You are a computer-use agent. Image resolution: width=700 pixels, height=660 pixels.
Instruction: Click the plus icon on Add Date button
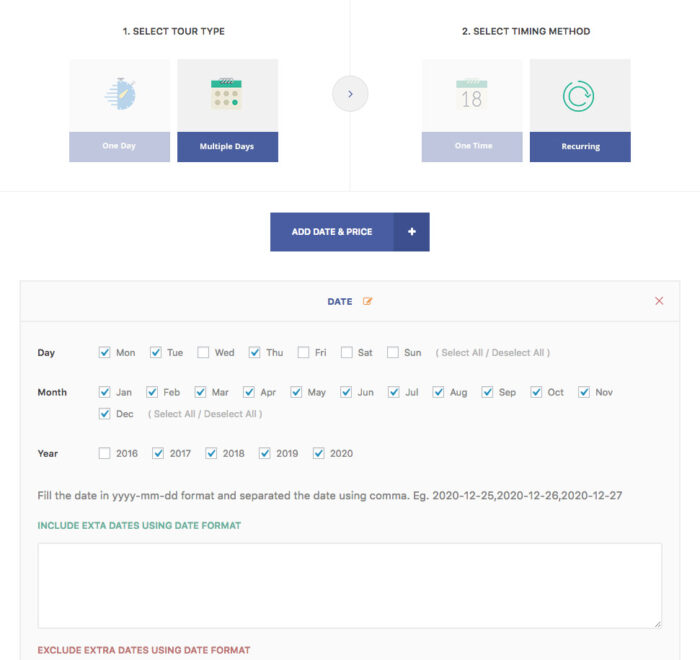coord(411,232)
